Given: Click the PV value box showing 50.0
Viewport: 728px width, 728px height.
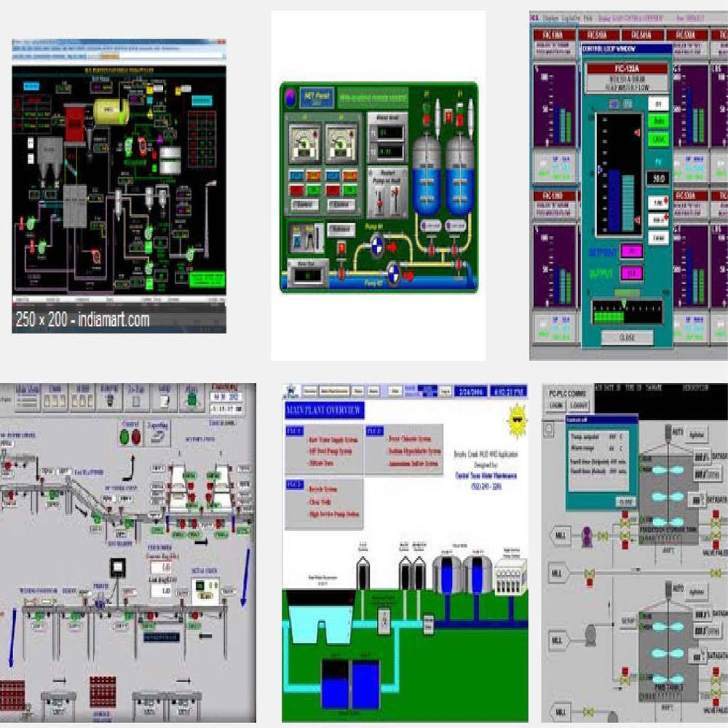Looking at the screenshot, I should (658, 178).
